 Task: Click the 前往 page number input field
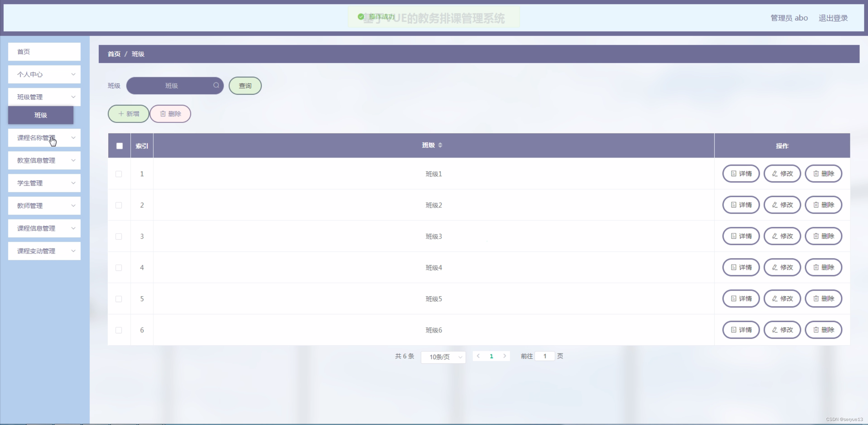(545, 356)
